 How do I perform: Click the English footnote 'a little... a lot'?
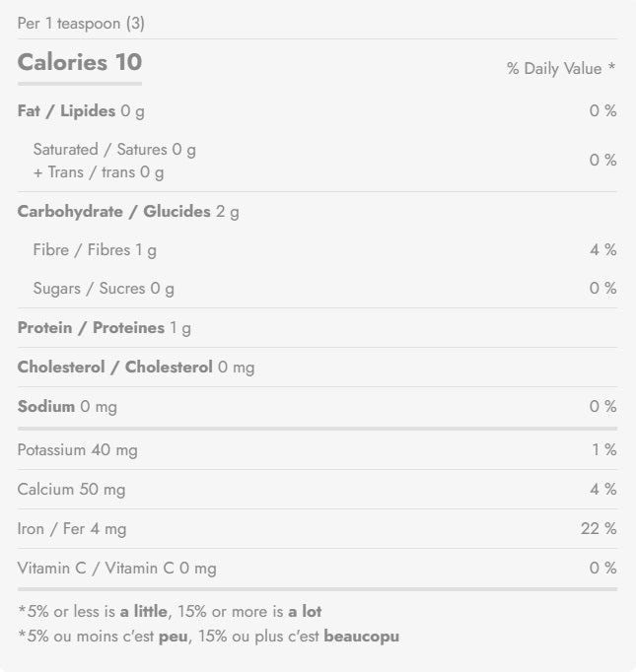(x=170, y=612)
